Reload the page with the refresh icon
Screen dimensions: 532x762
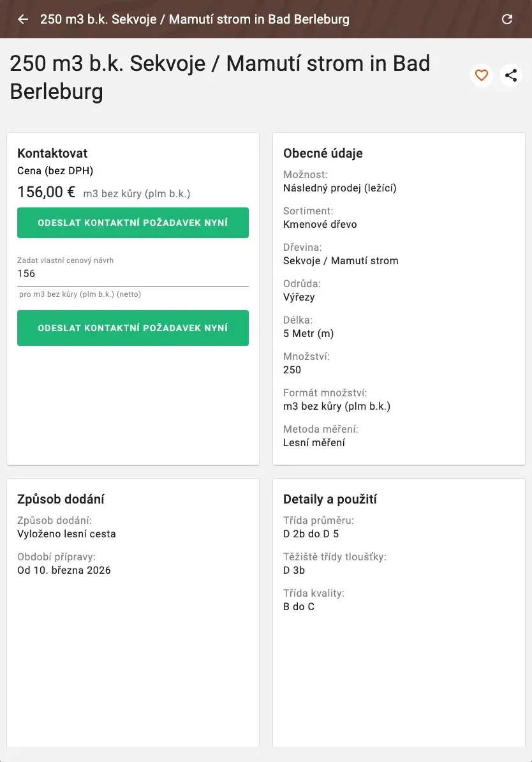[x=506, y=19]
